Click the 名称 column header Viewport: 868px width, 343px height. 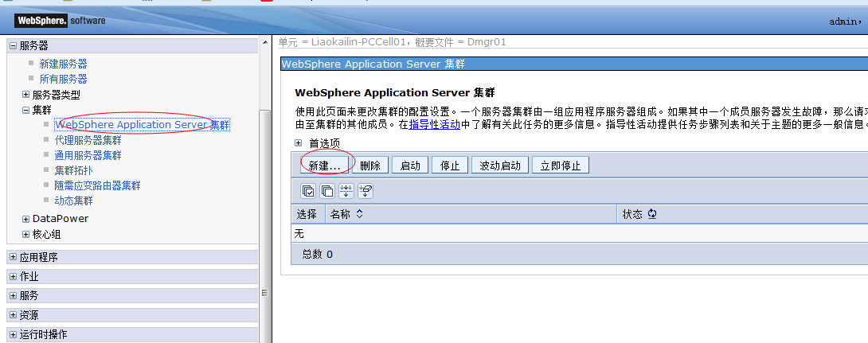[x=340, y=214]
